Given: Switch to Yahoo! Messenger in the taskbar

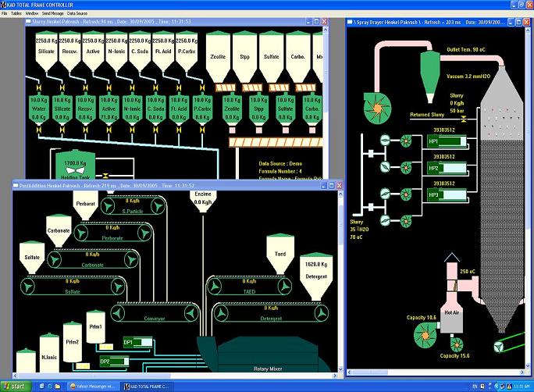Looking at the screenshot, I should pyautogui.click(x=92, y=387).
